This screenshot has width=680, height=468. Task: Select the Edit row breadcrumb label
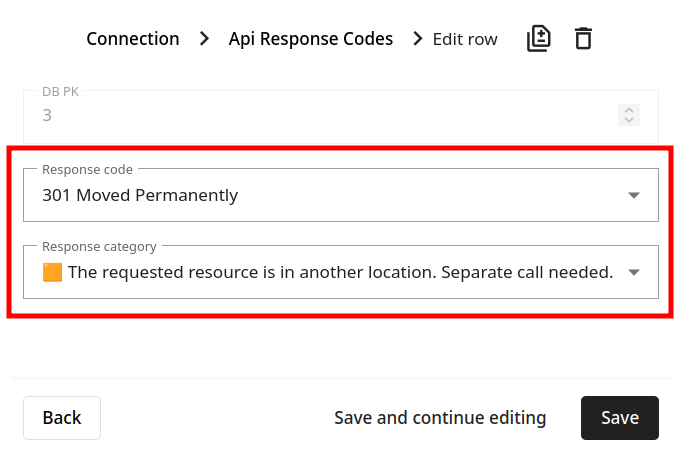[465, 39]
